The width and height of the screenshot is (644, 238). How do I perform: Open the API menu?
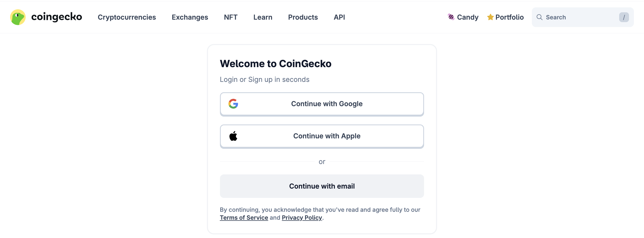(339, 17)
